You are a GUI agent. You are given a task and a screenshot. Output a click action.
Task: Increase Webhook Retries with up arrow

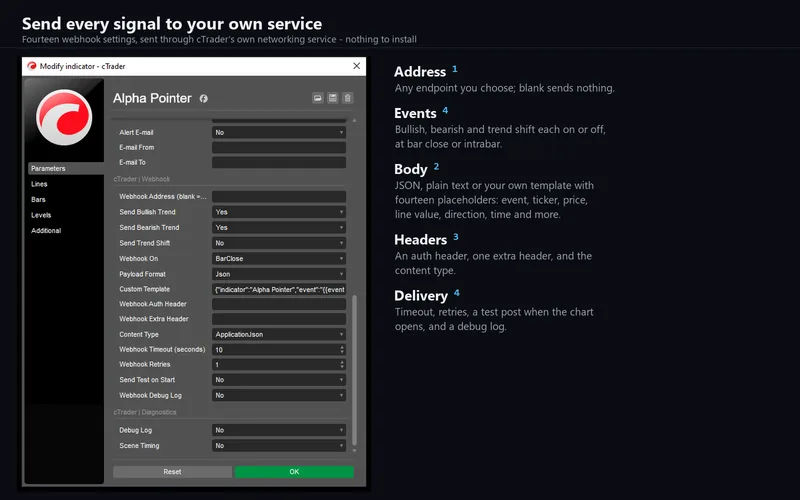(x=342, y=362)
